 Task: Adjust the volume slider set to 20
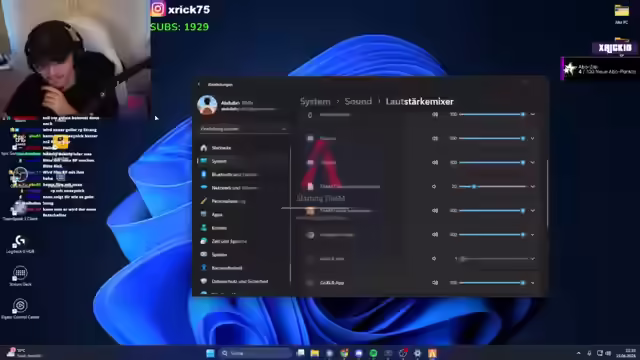(493, 187)
